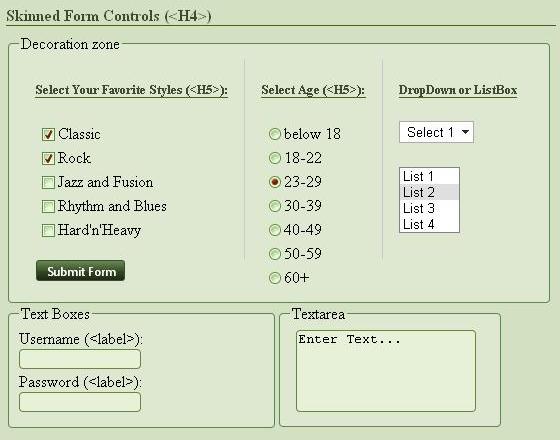Select the 40-49 age option
The width and height of the screenshot is (560, 440).
coord(275,230)
